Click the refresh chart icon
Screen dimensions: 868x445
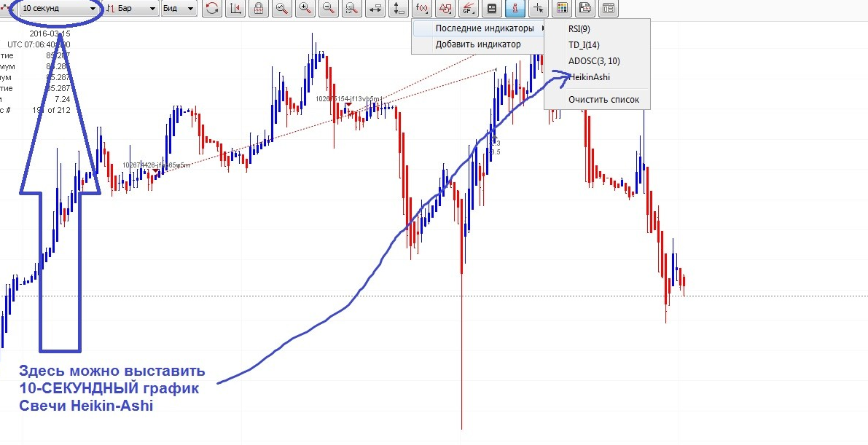212,9
